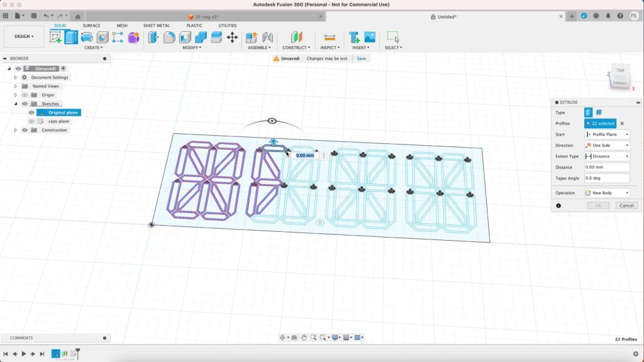Viewport: 644px width, 362px height.
Task: Click the Insert Canvas image icon
Action: (370, 38)
